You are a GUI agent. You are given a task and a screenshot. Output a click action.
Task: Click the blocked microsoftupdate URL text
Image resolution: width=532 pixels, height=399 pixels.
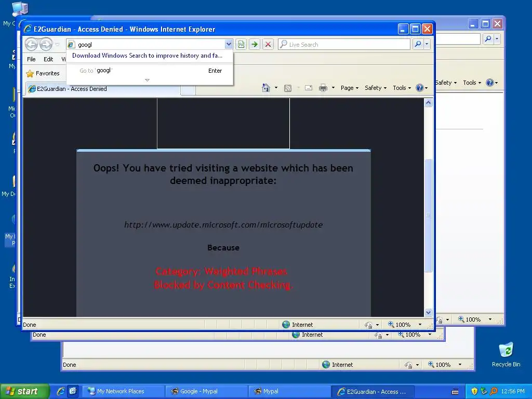point(223,224)
